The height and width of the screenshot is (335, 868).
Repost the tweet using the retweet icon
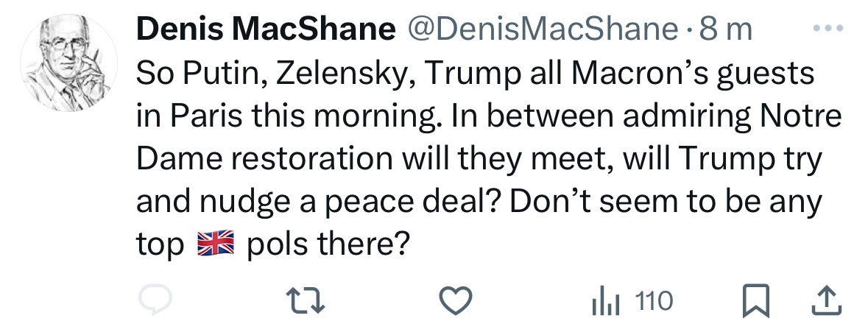[305, 301]
